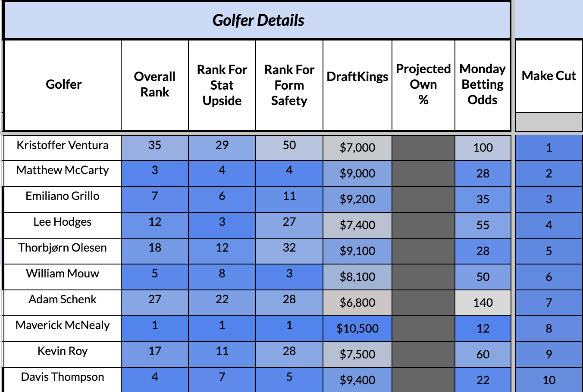Select the Kristoffer Ventura name cell

(x=63, y=146)
